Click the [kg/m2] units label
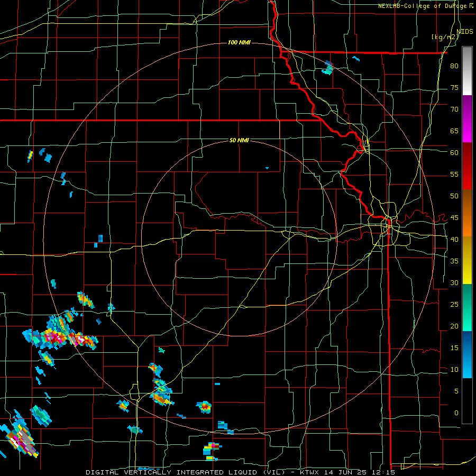Screen dimensions: 476x476 pos(445,37)
